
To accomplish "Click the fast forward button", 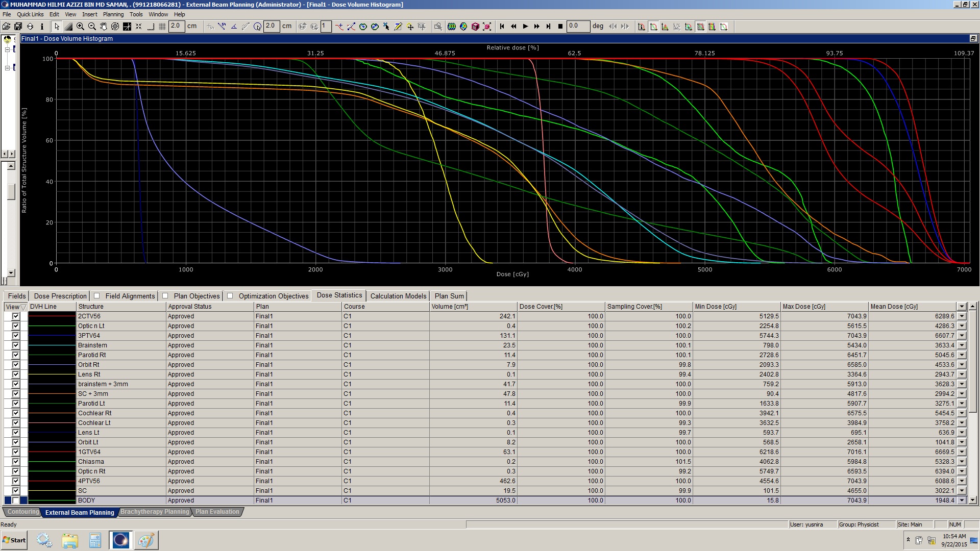I will coord(537,27).
